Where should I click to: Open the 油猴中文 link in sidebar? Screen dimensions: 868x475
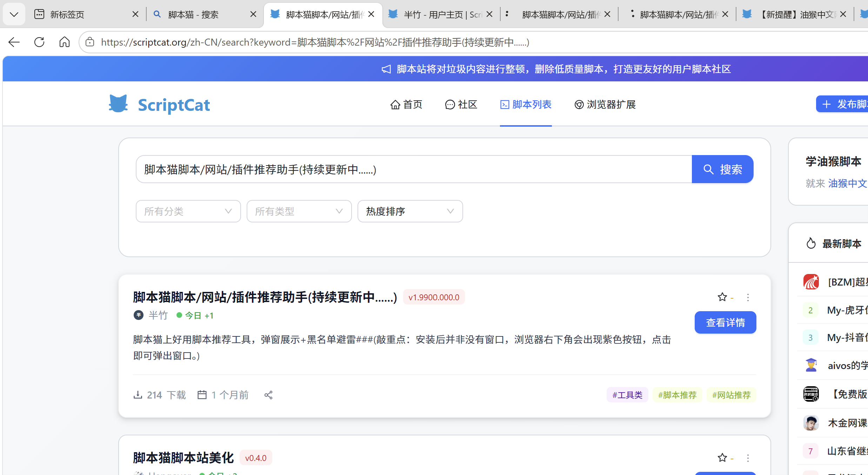click(x=848, y=183)
